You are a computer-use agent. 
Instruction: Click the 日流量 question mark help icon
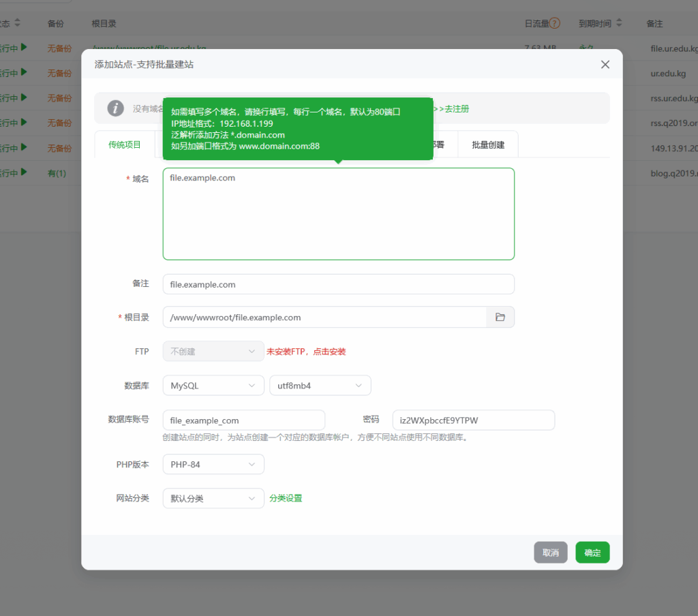555,23
